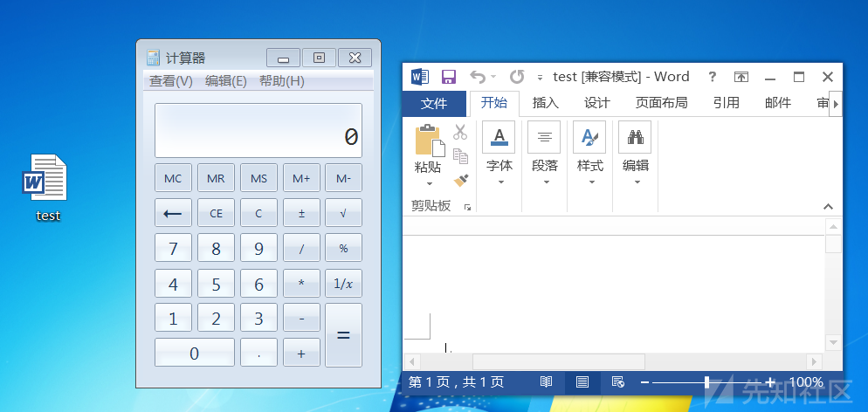Screen dimensions: 868x412
Task: Click the Cut scissors icon in the clipboard group
Action: click(460, 132)
